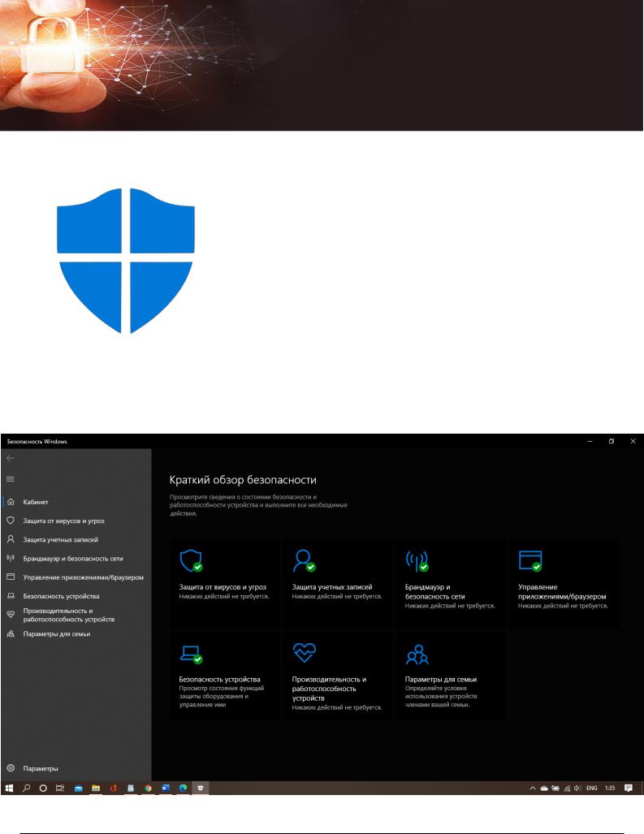Click the firewall and network security antenna tile icon
Viewport: 644px width, 834px height.
pyautogui.click(x=417, y=560)
